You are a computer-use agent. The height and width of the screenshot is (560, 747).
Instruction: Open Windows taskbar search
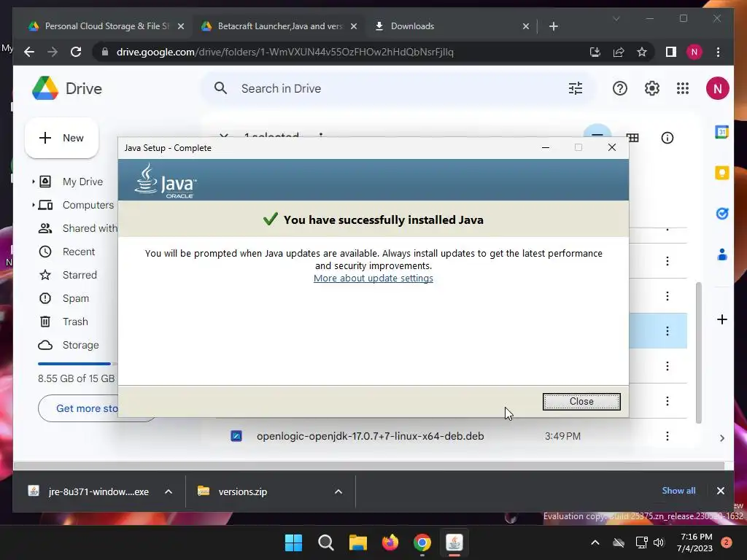pos(326,542)
